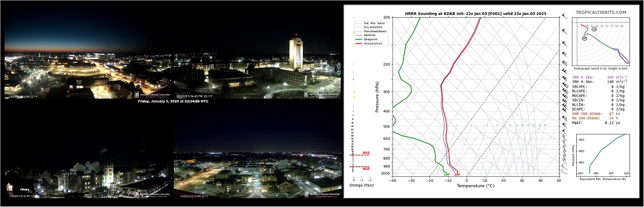Click the Wetbulb legend entry

tap(365, 35)
